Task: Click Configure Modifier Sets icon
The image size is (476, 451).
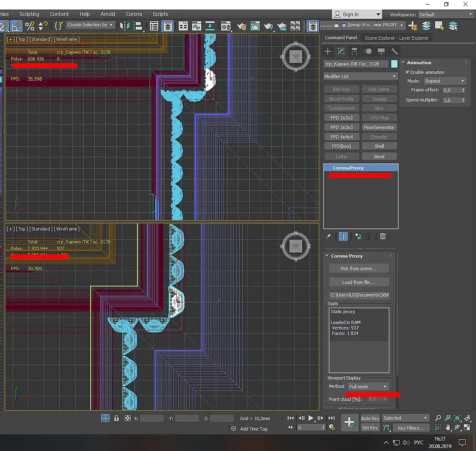Action: 383,236
